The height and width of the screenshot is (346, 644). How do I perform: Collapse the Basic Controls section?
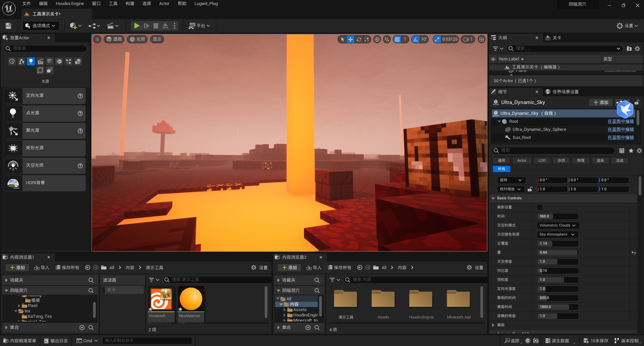point(493,198)
